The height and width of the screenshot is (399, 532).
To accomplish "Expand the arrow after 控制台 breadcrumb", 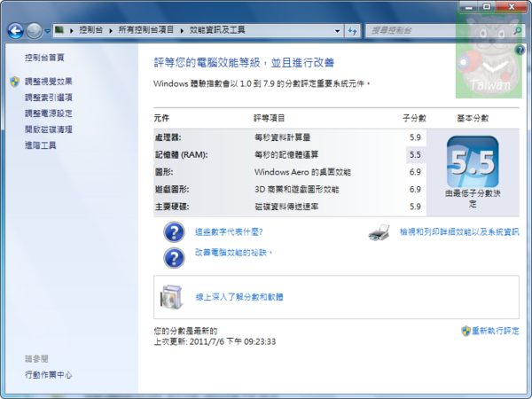I will tap(111, 30).
